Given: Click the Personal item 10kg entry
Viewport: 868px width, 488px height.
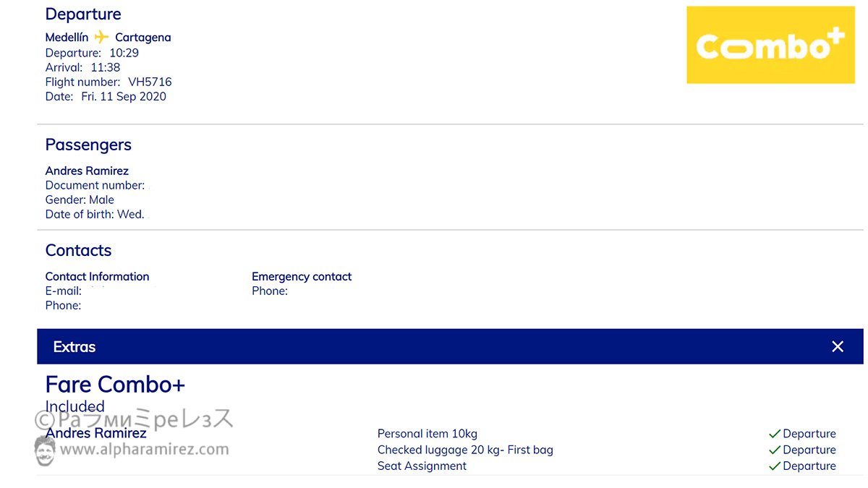Looking at the screenshot, I should point(427,434).
